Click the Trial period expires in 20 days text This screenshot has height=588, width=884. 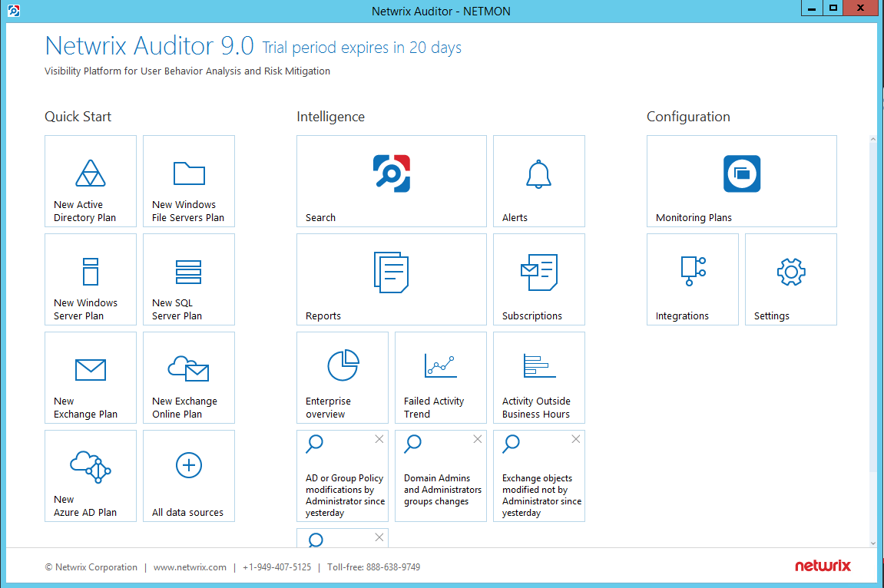coord(362,48)
